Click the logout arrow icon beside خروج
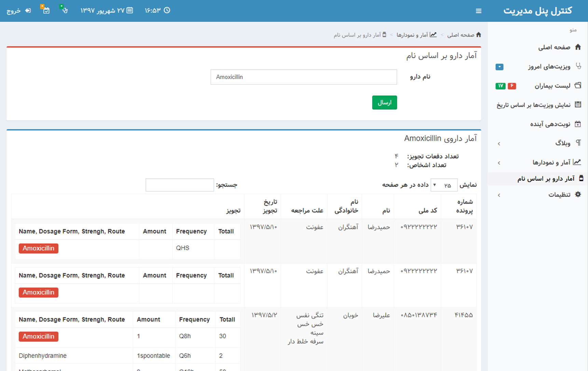This screenshot has height=371, width=588. click(28, 11)
